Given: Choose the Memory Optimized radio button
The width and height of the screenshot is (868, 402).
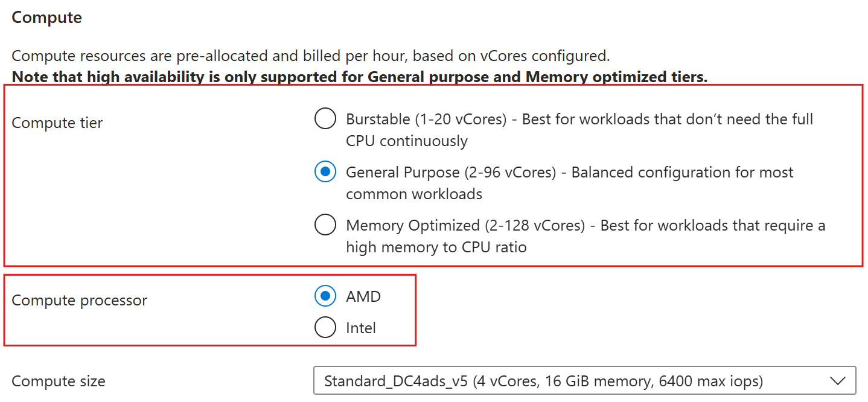Looking at the screenshot, I should tap(325, 225).
